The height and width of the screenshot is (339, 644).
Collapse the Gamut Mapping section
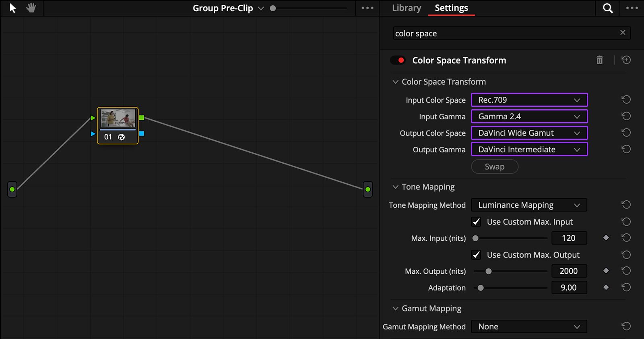click(x=395, y=309)
